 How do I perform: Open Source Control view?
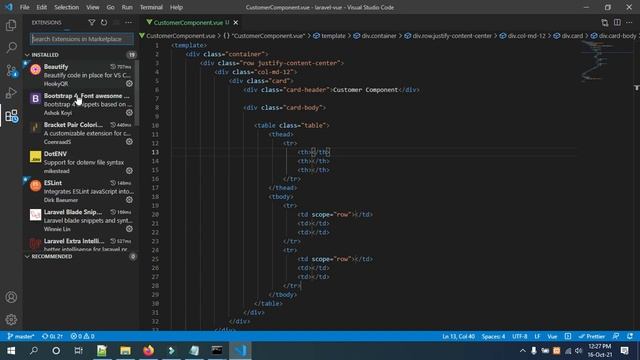click(11, 71)
